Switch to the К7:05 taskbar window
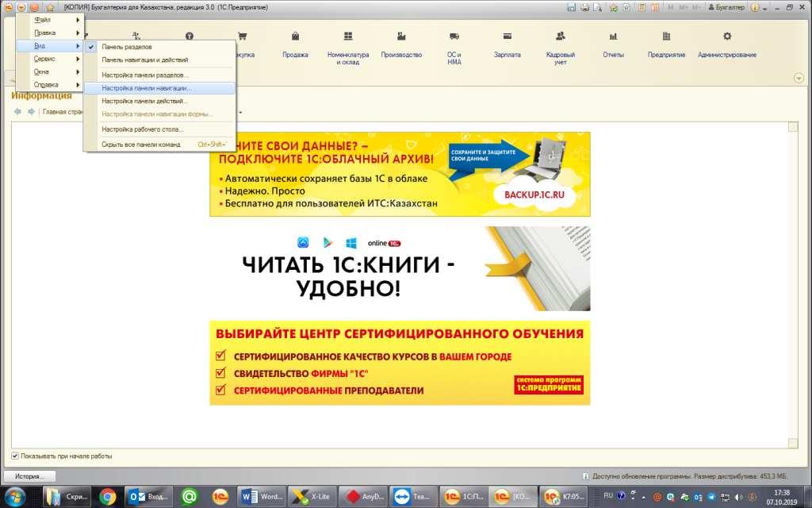 pyautogui.click(x=565, y=497)
